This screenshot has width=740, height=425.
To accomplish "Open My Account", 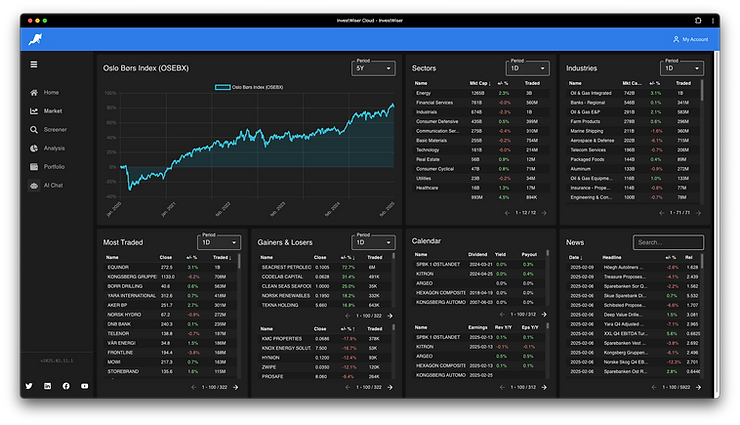I will (x=690, y=39).
